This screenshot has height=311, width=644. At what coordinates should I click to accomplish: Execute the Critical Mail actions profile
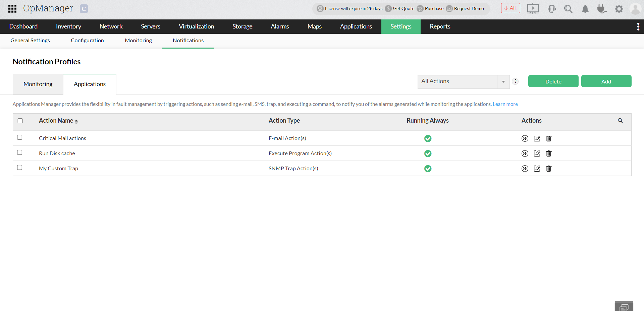pos(525,138)
